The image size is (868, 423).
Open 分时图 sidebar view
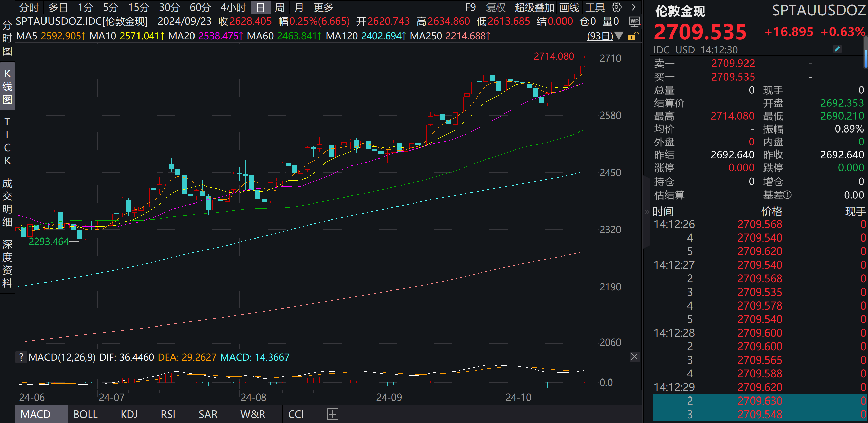click(x=7, y=38)
